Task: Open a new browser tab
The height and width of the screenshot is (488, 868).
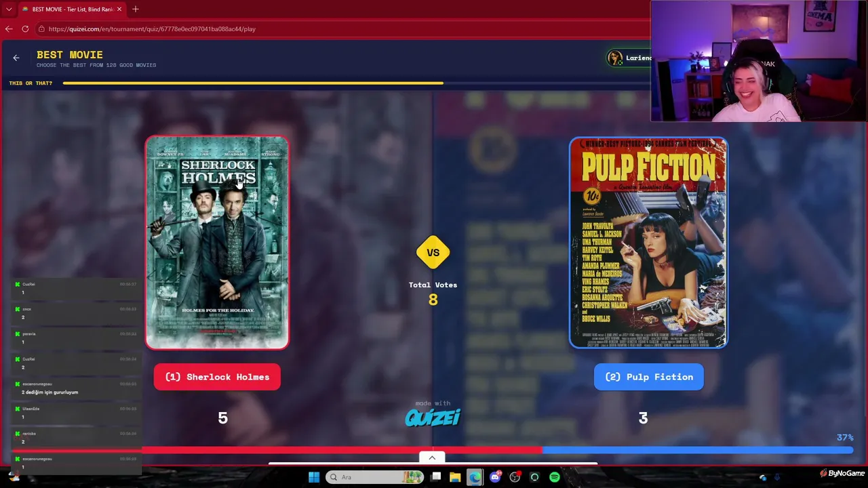Action: [136, 9]
